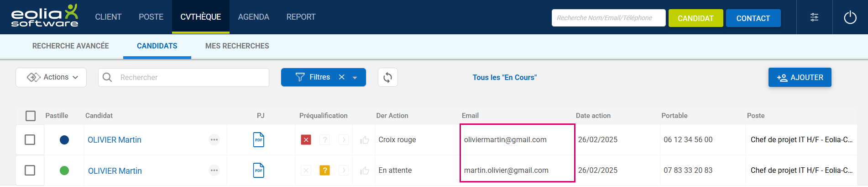This screenshot has height=187, width=868.
Task: Open the PDF attachment in second row
Action: click(259, 171)
